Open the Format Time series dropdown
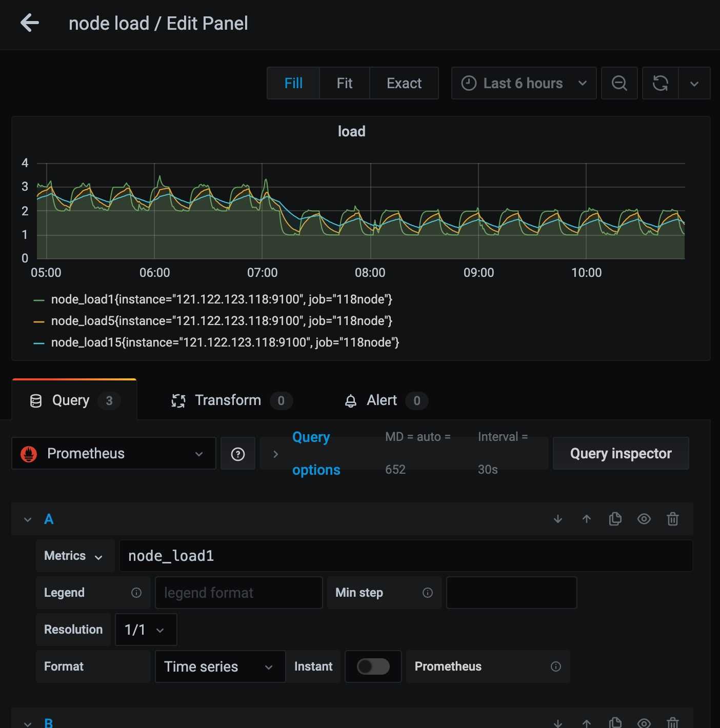 coord(220,666)
